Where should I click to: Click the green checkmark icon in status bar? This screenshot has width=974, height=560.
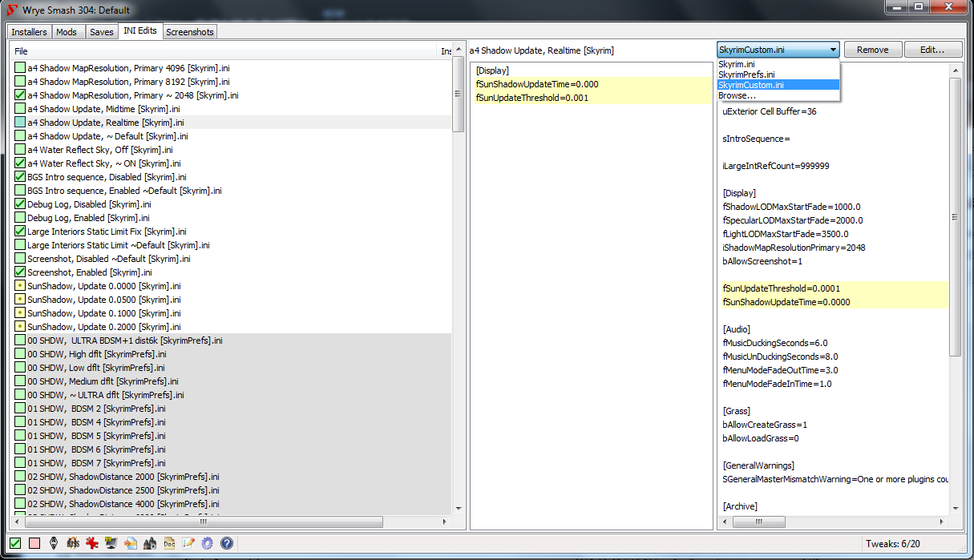(x=15, y=543)
